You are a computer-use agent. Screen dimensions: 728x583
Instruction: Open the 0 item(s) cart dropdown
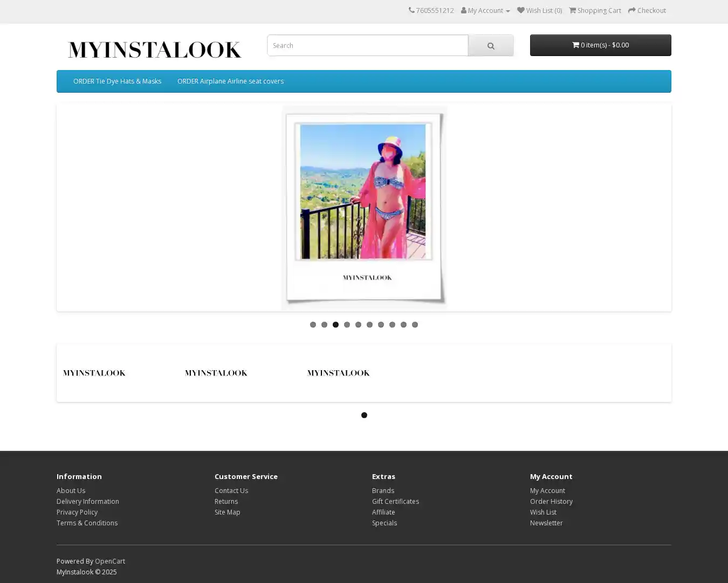click(x=600, y=45)
